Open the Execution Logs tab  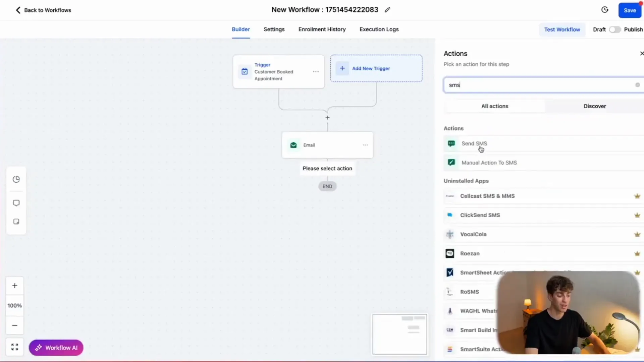coord(379,29)
